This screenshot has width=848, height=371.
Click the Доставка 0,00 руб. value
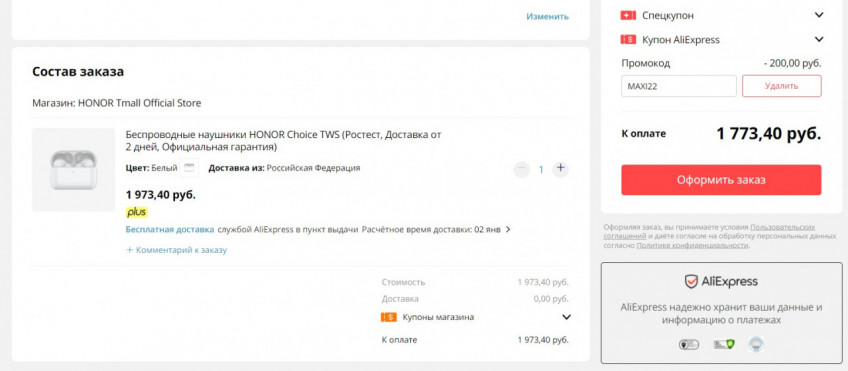point(551,299)
